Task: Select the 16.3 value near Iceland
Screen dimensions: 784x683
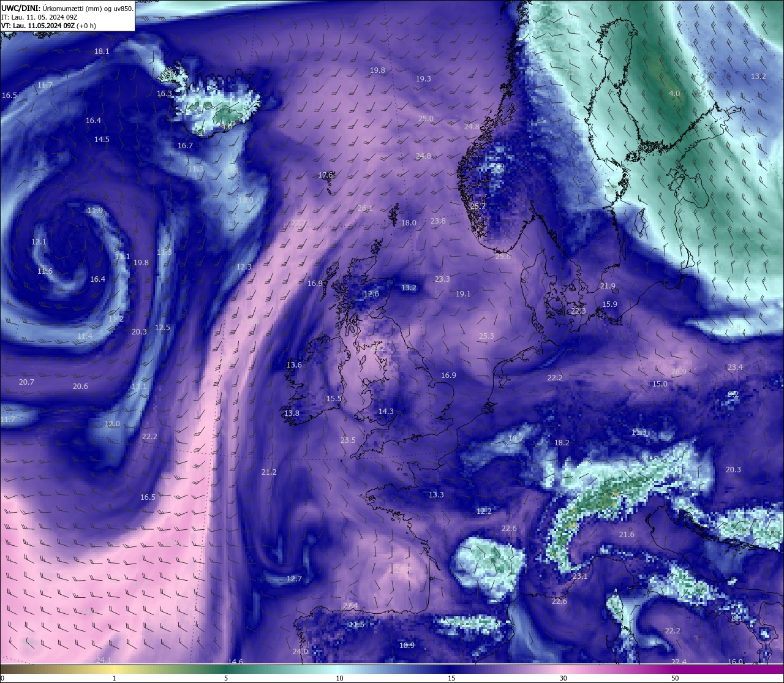Action: coord(164,94)
